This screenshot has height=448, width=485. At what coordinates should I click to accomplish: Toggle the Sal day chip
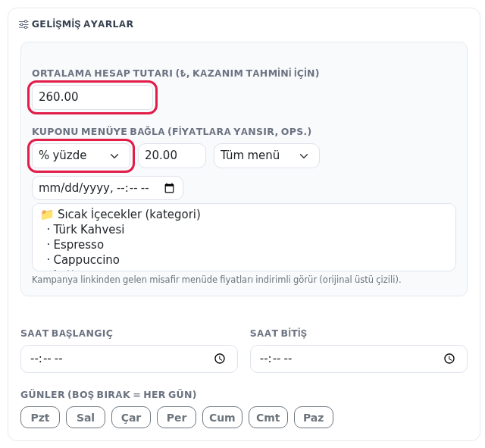click(86, 418)
